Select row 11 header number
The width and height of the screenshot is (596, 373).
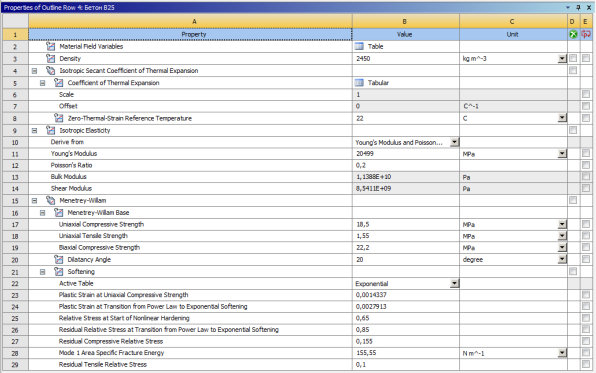coord(15,154)
